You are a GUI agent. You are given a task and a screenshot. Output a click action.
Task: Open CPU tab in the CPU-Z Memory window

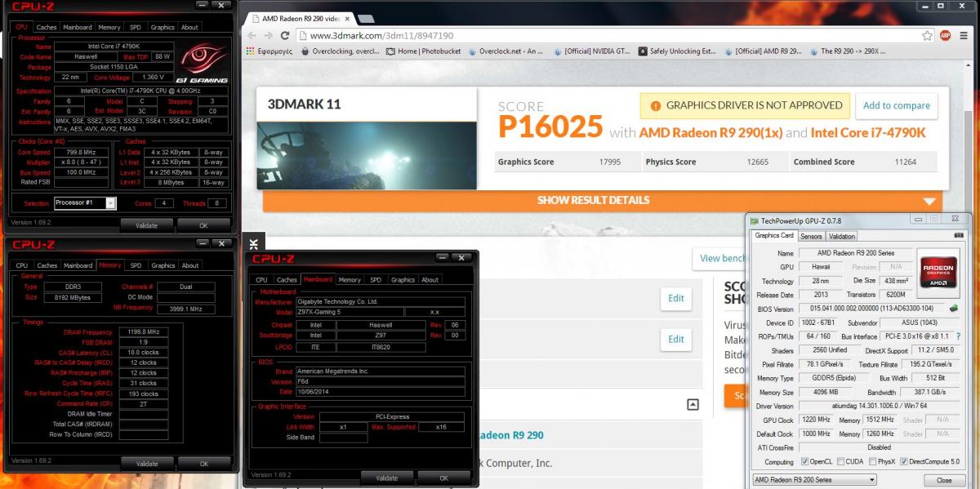pyautogui.click(x=22, y=265)
